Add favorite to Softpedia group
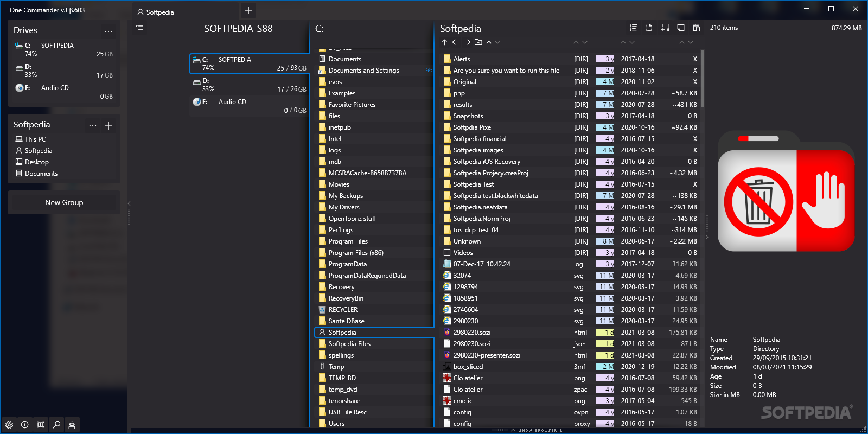 tap(108, 126)
